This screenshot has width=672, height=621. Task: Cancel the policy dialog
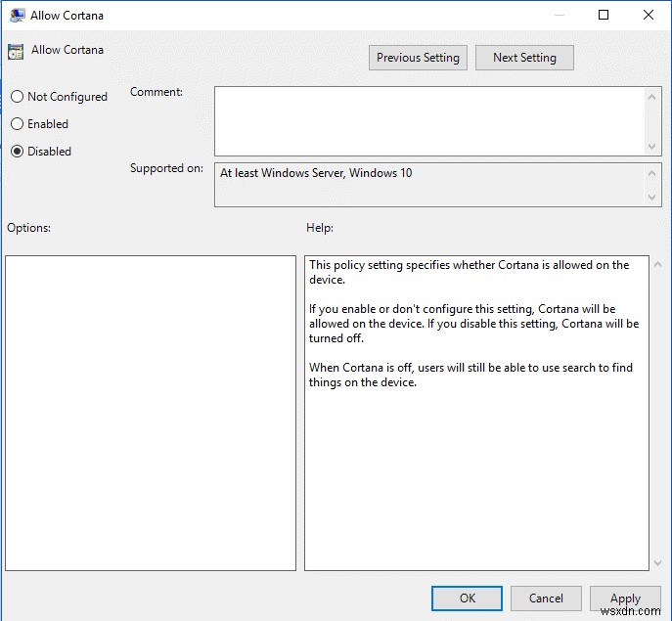(546, 599)
